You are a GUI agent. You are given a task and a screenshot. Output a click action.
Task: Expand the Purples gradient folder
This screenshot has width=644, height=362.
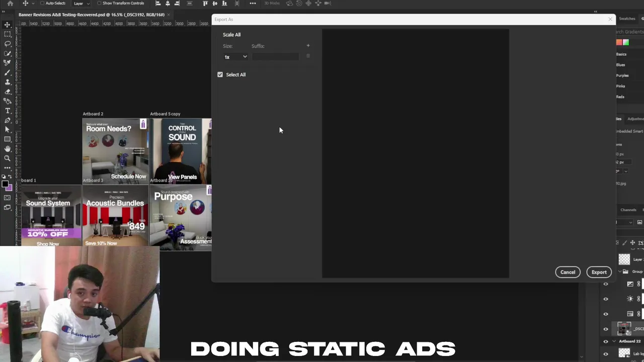(x=622, y=75)
